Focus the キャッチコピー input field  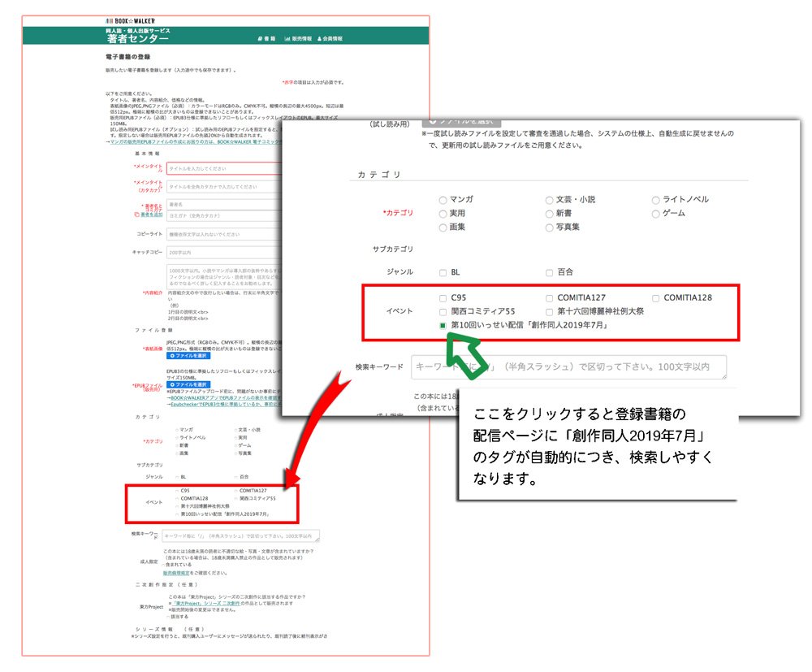click(x=224, y=253)
